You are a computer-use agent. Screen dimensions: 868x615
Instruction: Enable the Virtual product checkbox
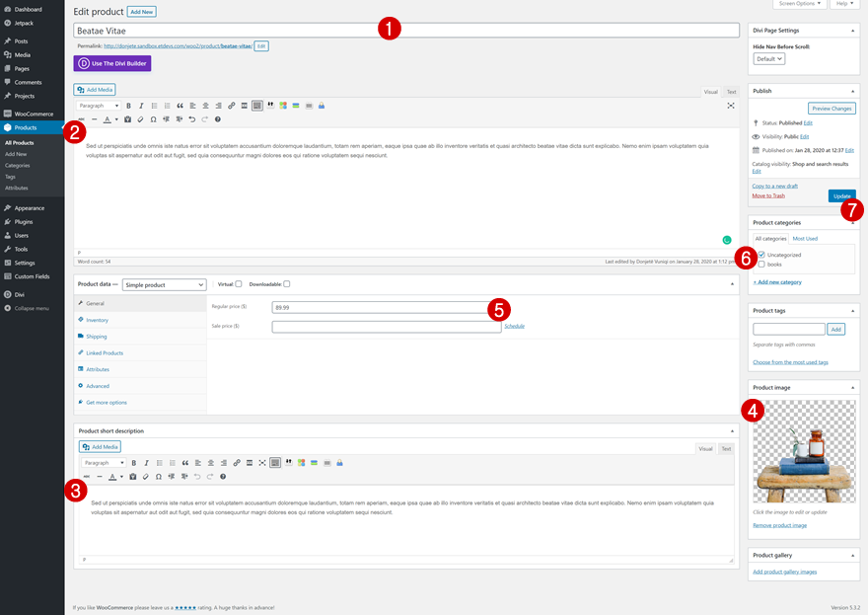tap(239, 284)
